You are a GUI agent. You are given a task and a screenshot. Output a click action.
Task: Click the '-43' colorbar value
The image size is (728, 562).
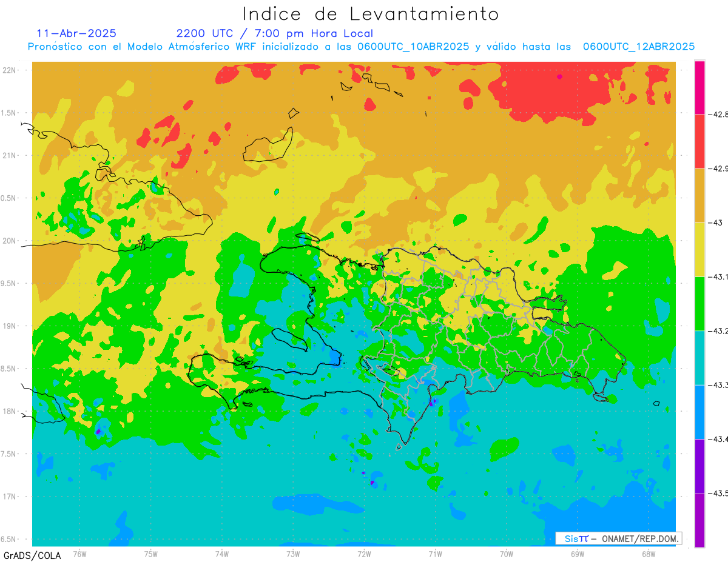pyautogui.click(x=716, y=222)
